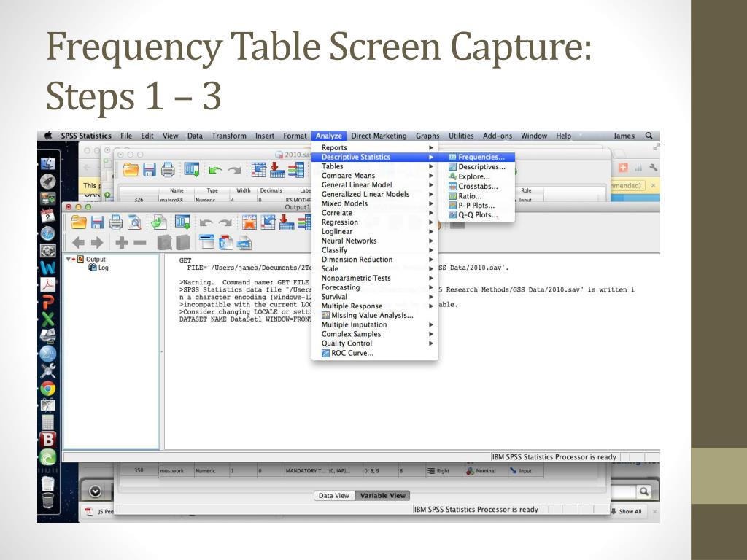Choose Crosstabs... from submenu
The image size is (747, 560).
(x=476, y=186)
